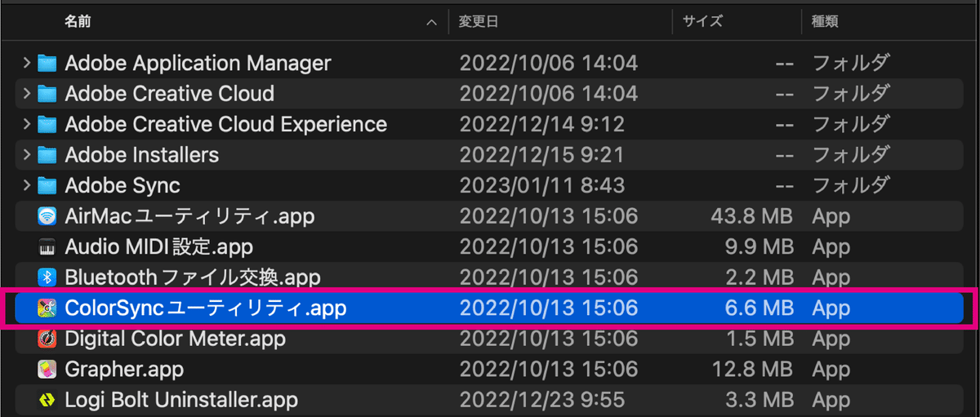This screenshot has width=980, height=417.
Task: Select the Grapher.app file name
Action: 124,370
